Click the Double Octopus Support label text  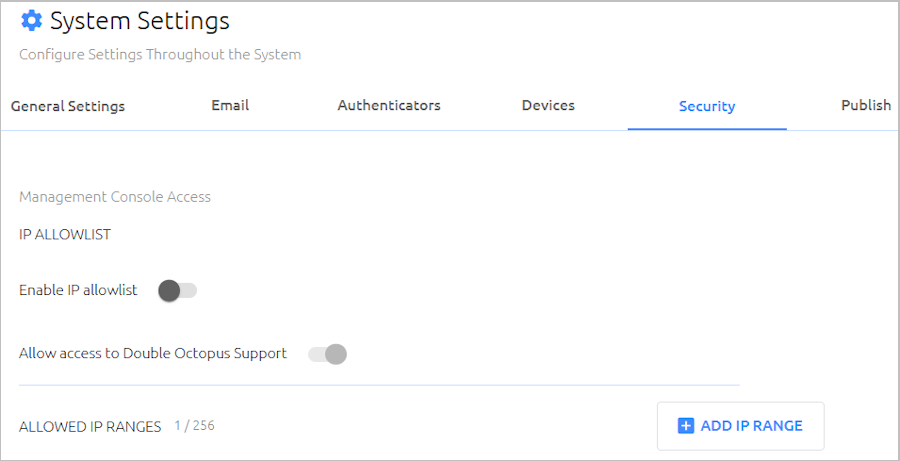click(x=153, y=354)
